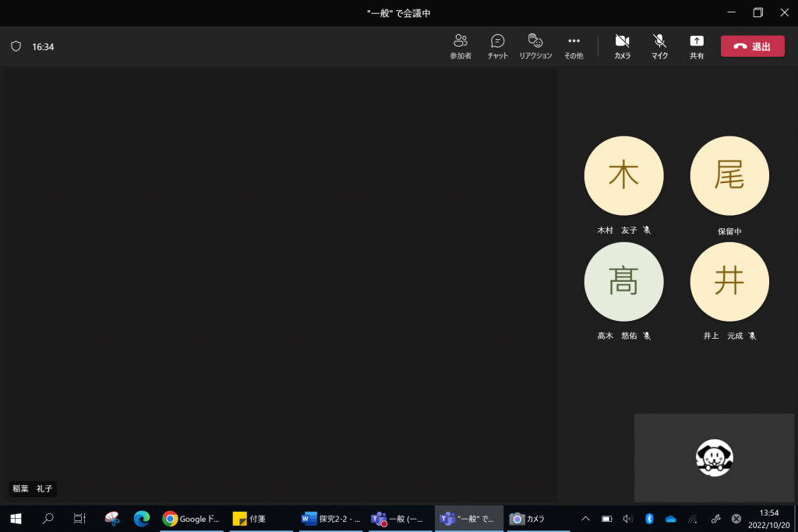Click the Bluetooth icon in system tray
Viewport: 798px width, 532px height.
coord(648,519)
